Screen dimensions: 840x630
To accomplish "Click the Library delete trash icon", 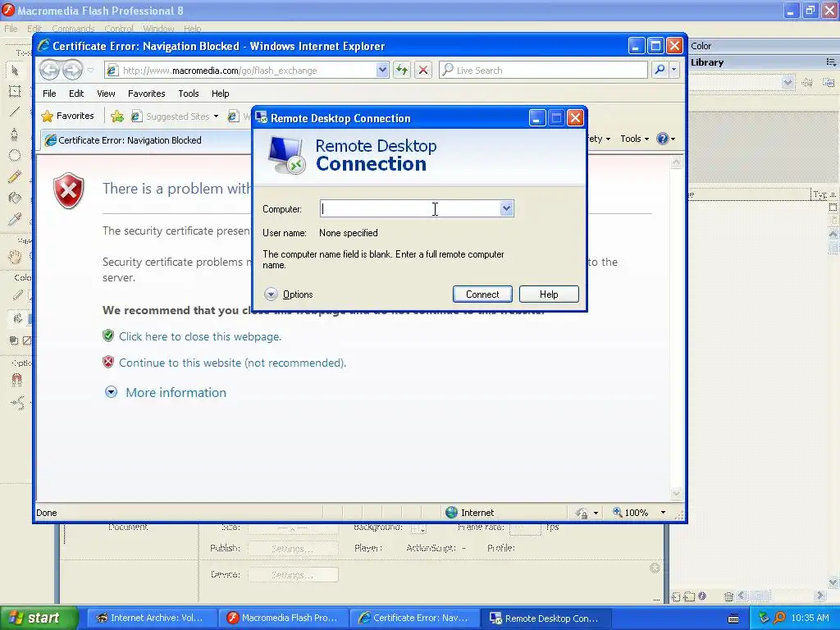I will pyautogui.click(x=728, y=596).
